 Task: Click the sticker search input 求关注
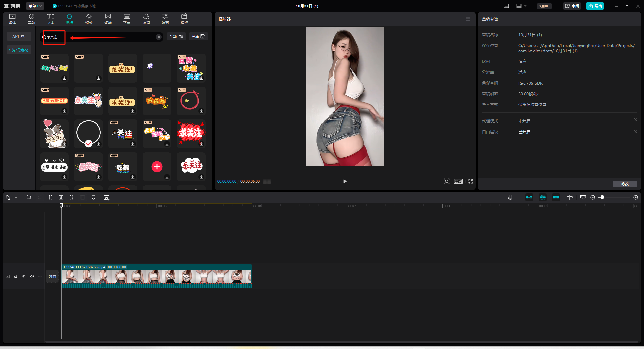point(101,37)
